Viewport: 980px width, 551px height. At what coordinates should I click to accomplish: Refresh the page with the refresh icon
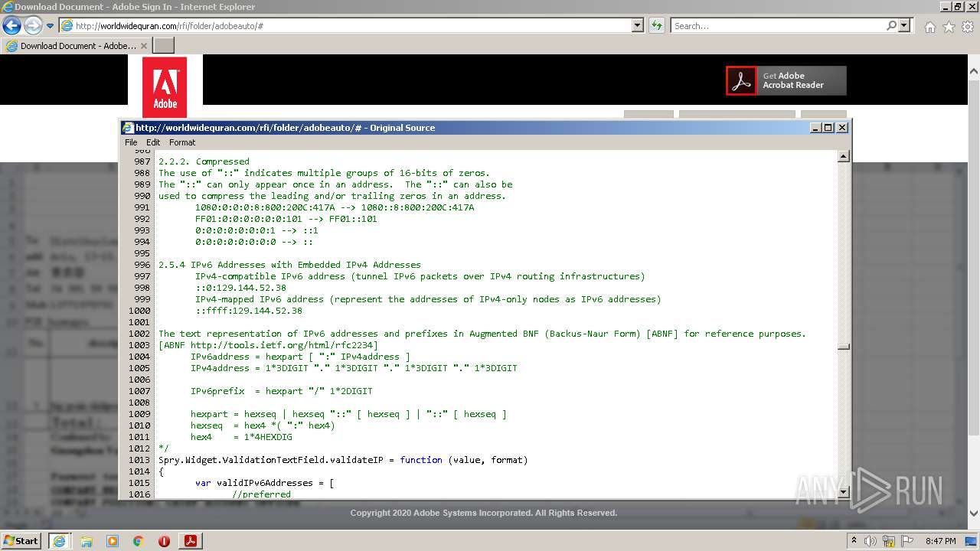pos(656,25)
